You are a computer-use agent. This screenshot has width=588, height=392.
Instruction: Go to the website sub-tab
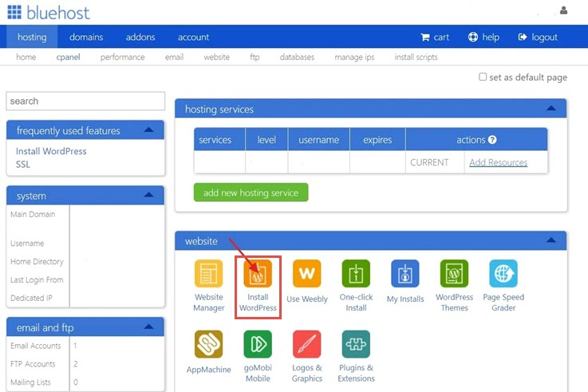tap(216, 57)
